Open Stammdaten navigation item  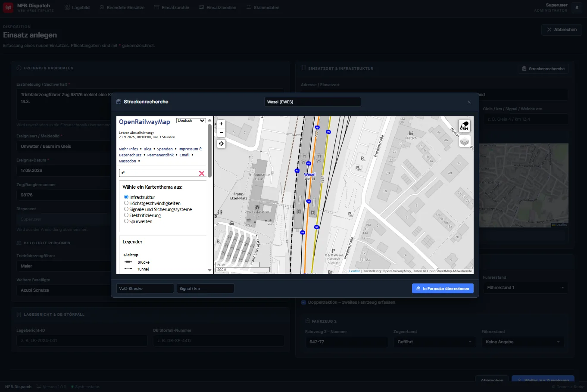(263, 8)
